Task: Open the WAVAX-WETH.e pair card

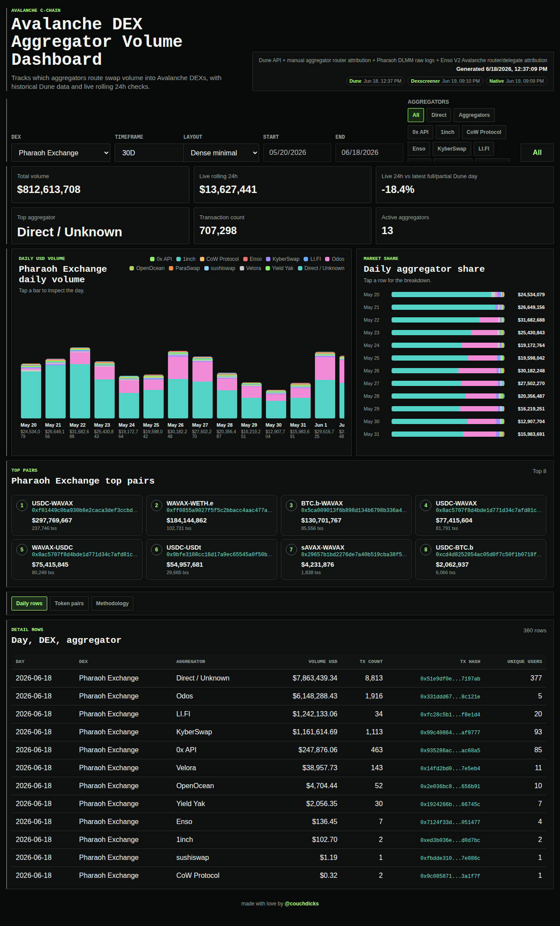Action: (x=212, y=515)
